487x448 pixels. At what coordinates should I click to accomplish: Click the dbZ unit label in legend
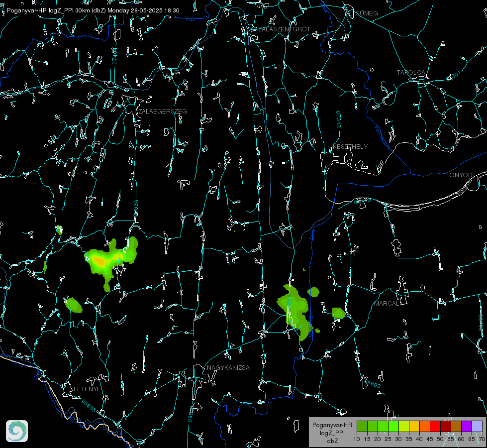(332, 441)
